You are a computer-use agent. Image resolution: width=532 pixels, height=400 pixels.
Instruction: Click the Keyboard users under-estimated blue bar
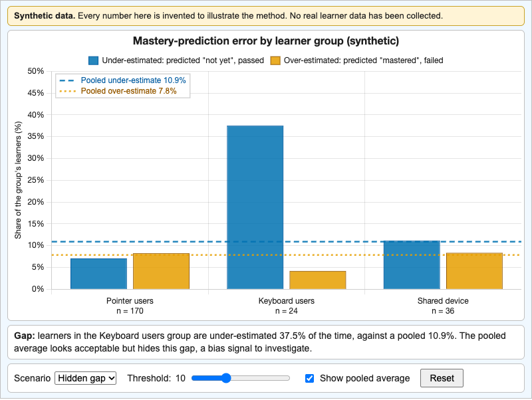pyautogui.click(x=255, y=207)
